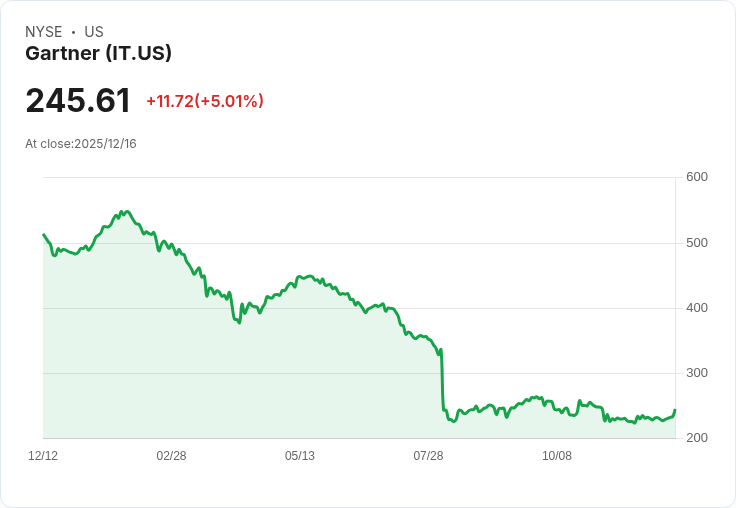This screenshot has width=736, height=508.
Task: Click the 07/28 date axis label
Action: (428, 455)
